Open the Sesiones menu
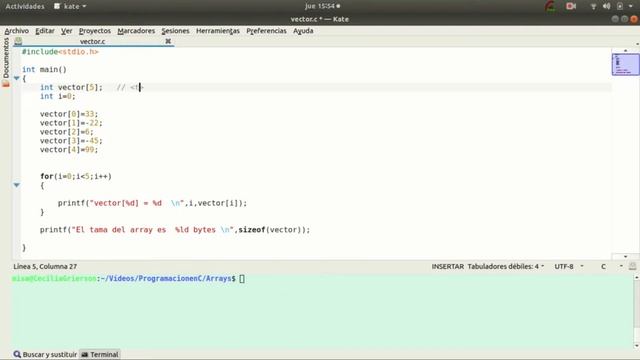The width and height of the screenshot is (640, 360). pos(175,31)
